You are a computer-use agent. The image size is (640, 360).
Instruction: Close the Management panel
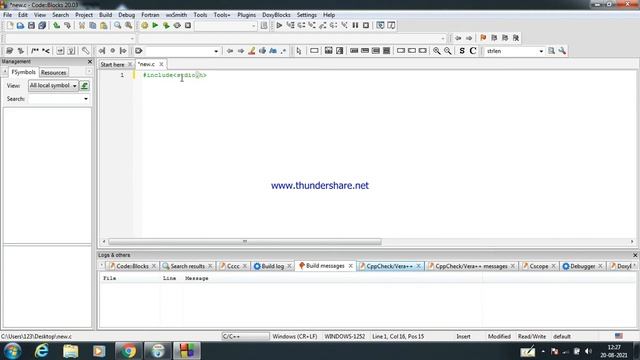point(90,61)
